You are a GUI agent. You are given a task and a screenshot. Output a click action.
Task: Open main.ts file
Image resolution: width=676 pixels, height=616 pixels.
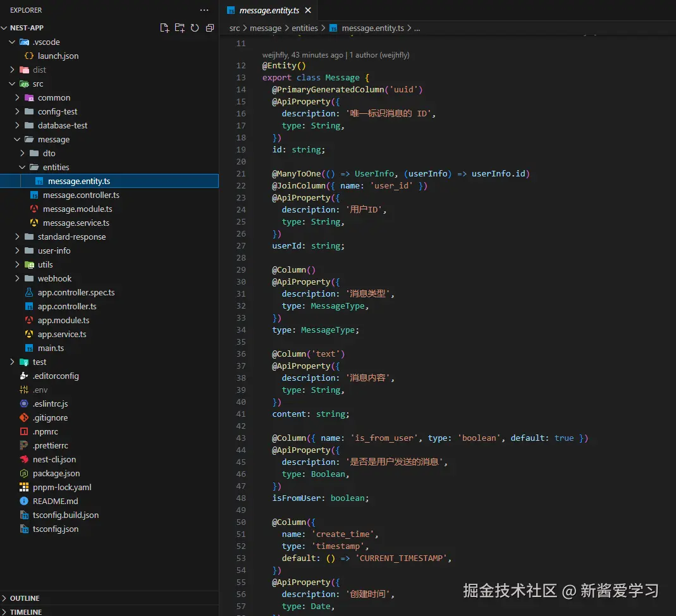(x=51, y=348)
